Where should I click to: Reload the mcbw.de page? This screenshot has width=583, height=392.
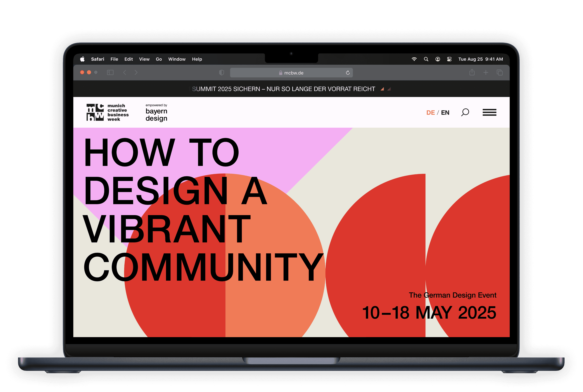(x=348, y=73)
